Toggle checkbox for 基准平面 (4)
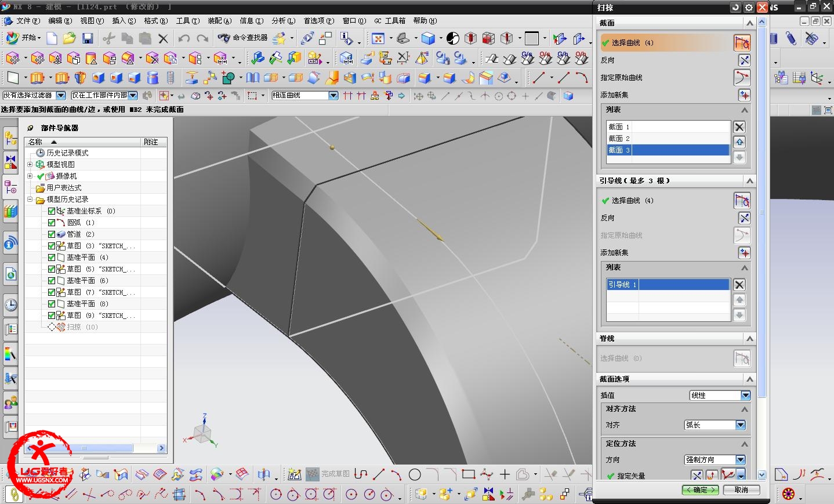The height and width of the screenshot is (504, 834). coord(52,258)
